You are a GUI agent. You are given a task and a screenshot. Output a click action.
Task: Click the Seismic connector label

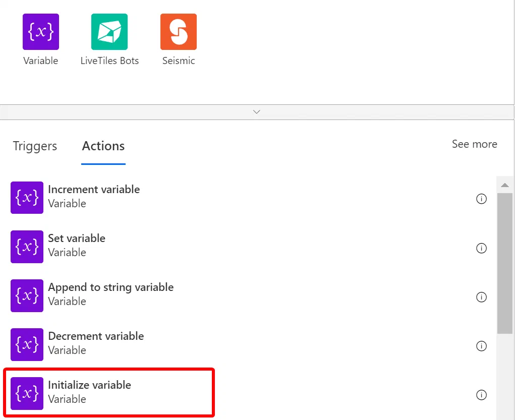click(179, 61)
